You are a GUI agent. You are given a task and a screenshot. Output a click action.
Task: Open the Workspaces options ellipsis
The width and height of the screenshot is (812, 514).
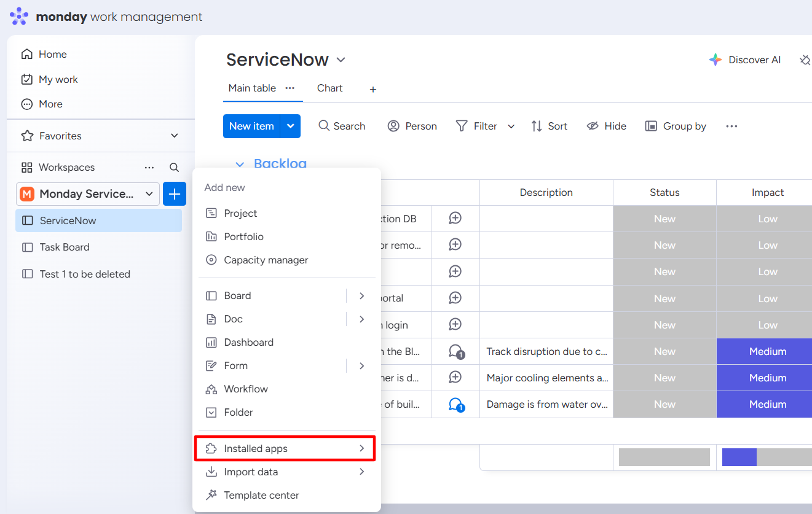(x=149, y=167)
